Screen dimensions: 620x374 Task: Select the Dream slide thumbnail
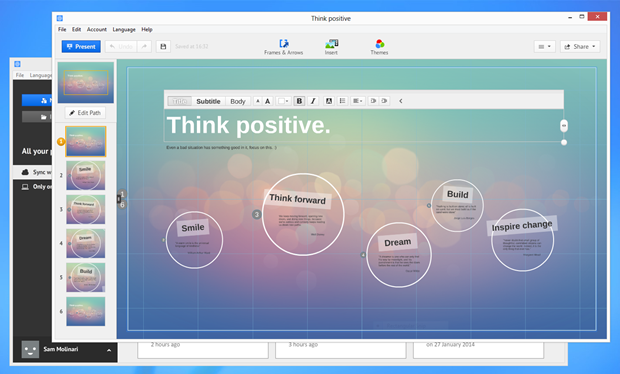pos(85,244)
